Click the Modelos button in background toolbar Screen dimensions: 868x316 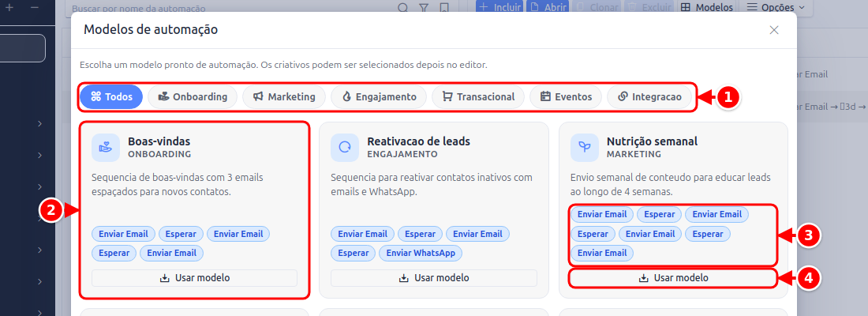tap(707, 7)
